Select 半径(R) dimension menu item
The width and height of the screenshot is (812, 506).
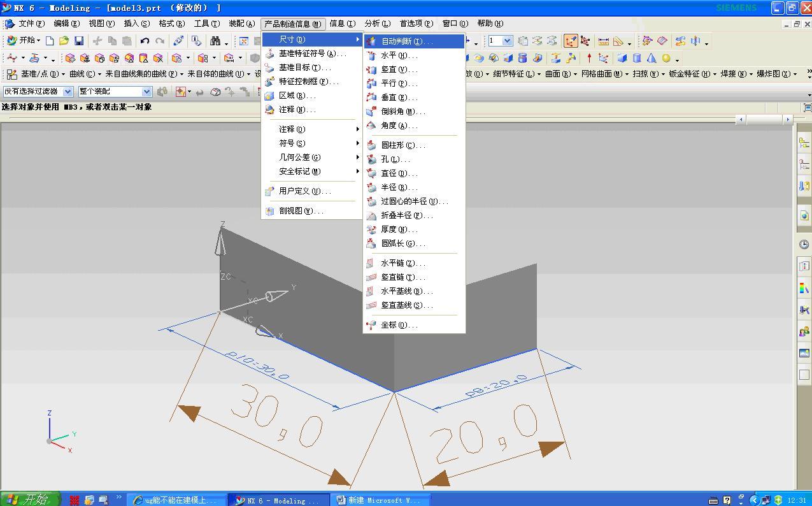pos(415,187)
